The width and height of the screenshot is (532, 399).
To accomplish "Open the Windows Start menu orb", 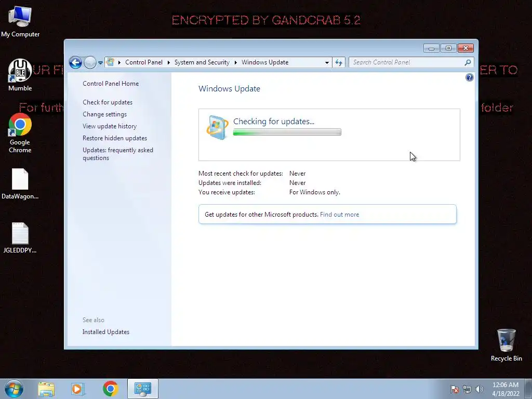I will click(14, 389).
